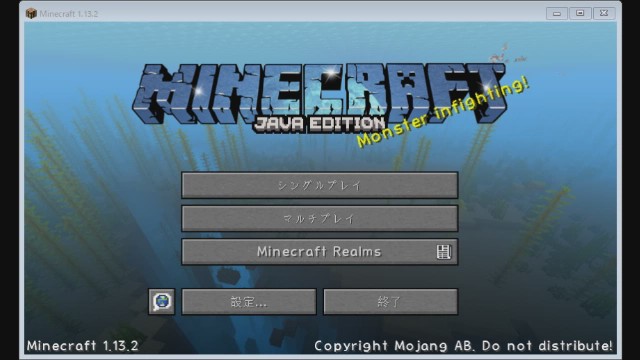
Task: Click the yellow 'Monster infighting!' splash text
Action: [443, 112]
